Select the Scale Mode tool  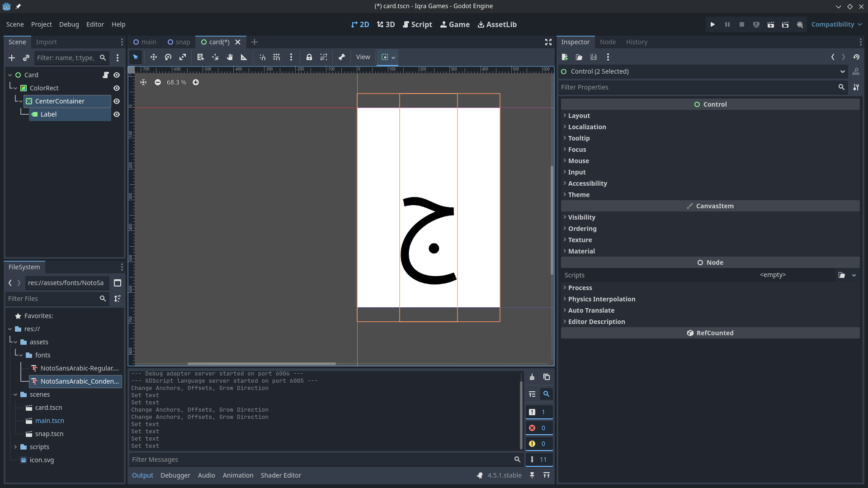pos(183,57)
